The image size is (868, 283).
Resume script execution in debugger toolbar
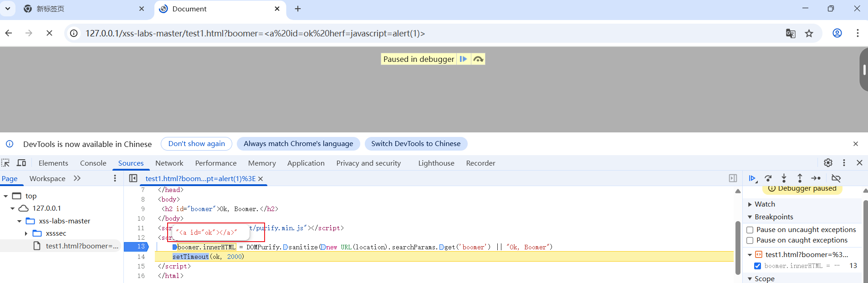coord(752,178)
